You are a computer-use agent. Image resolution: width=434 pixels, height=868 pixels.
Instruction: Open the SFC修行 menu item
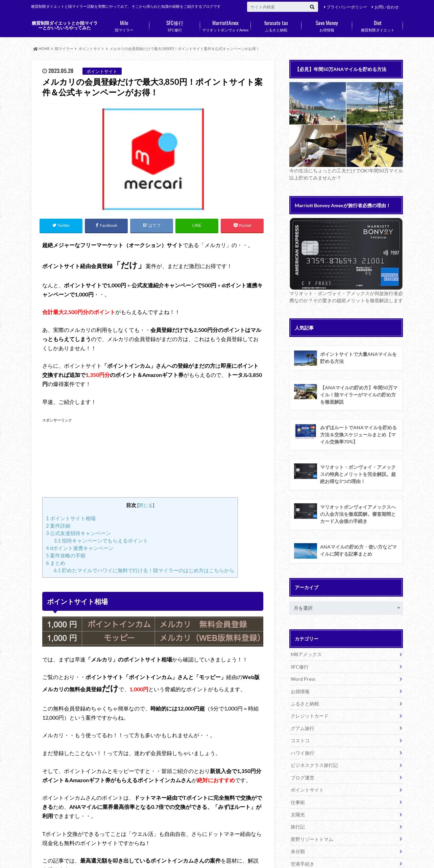[175, 26]
